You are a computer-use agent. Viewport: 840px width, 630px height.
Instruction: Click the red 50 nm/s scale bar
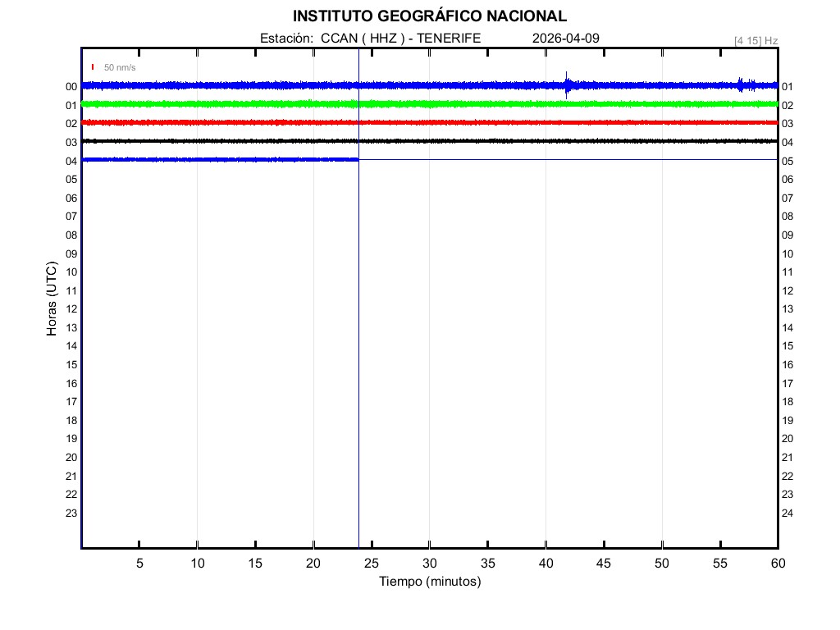tap(93, 66)
